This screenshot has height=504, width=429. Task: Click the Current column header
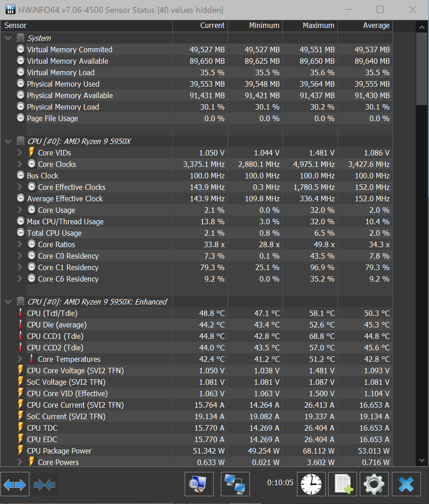(x=200, y=26)
